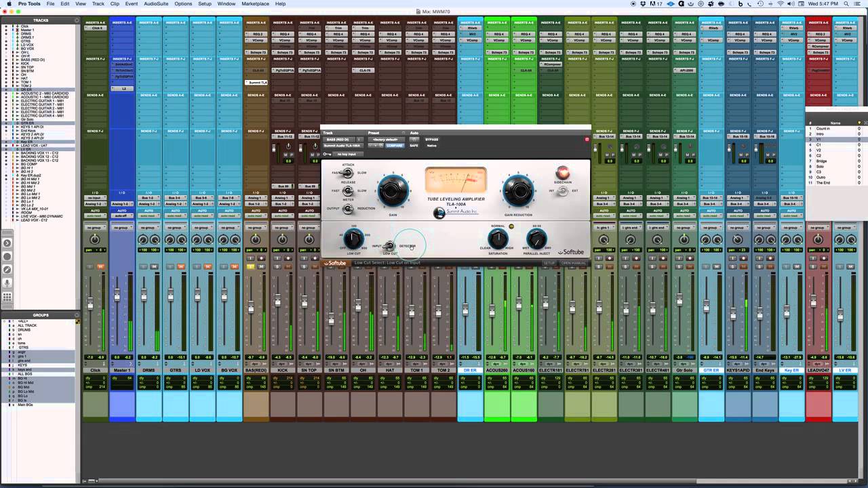Select the Outro memory location
The image size is (868, 488).
click(821, 178)
